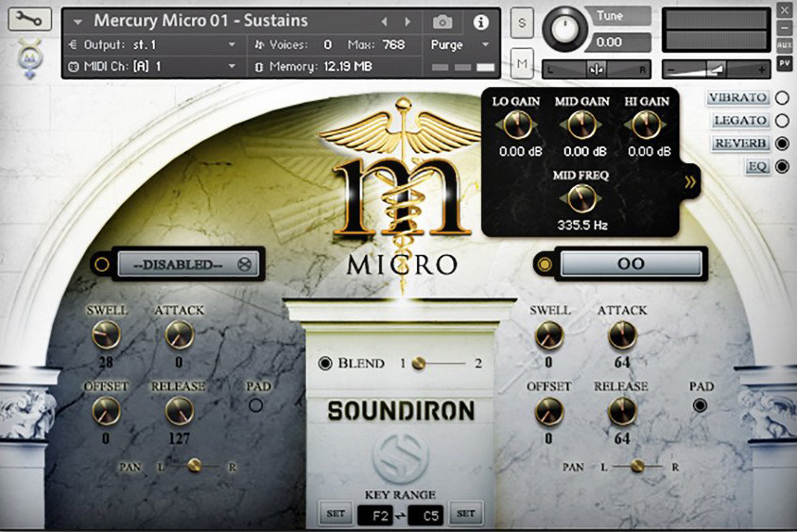Click the Mercury instrument logo icon
The image size is (797, 532).
(30, 57)
